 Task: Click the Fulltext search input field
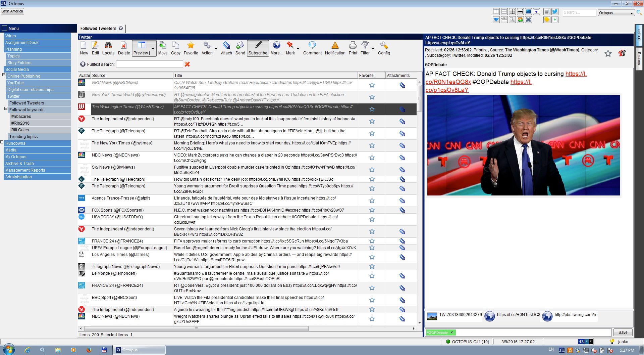click(x=150, y=64)
